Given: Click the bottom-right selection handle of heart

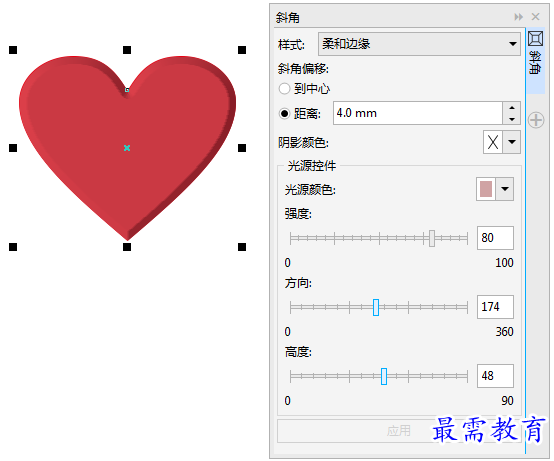Looking at the screenshot, I should pos(242,247).
